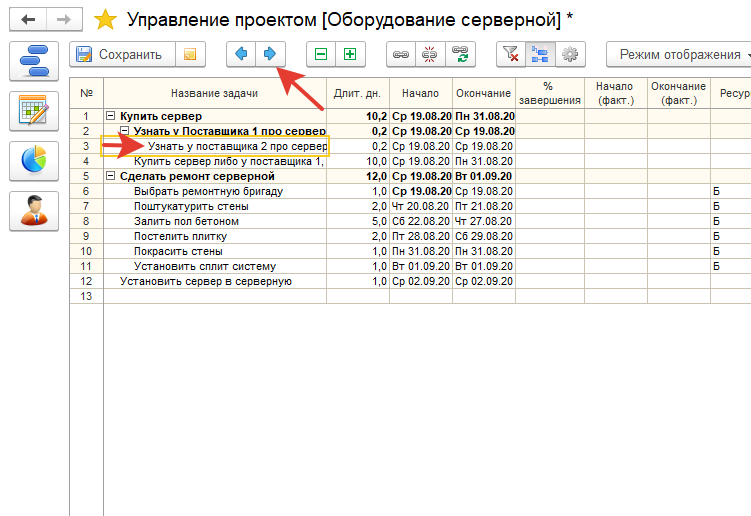Open the Режим отображения dropdown
751x516 pixels.
click(680, 54)
